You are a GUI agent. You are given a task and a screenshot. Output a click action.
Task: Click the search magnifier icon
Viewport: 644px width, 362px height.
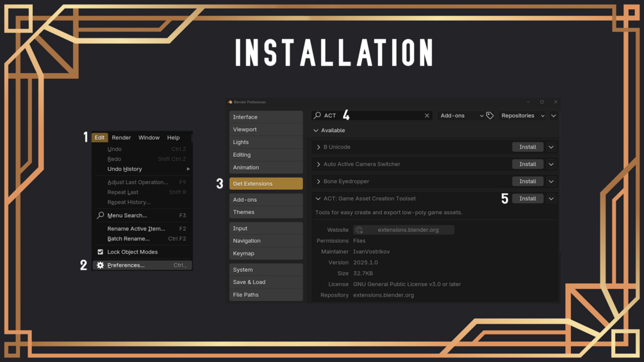317,116
